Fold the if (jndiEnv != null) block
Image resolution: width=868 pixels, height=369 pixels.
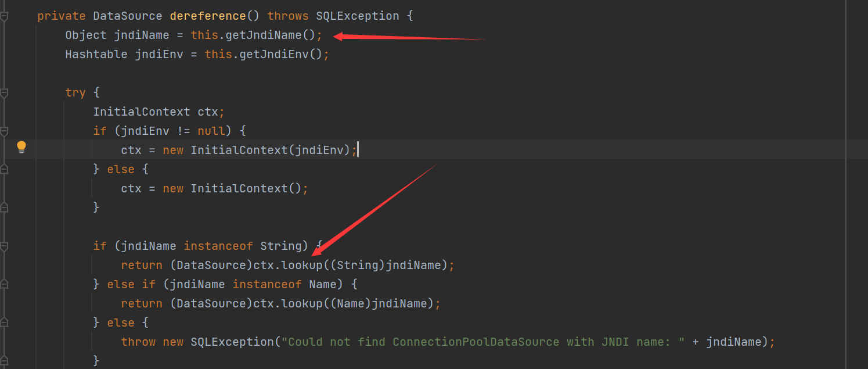coord(4,131)
